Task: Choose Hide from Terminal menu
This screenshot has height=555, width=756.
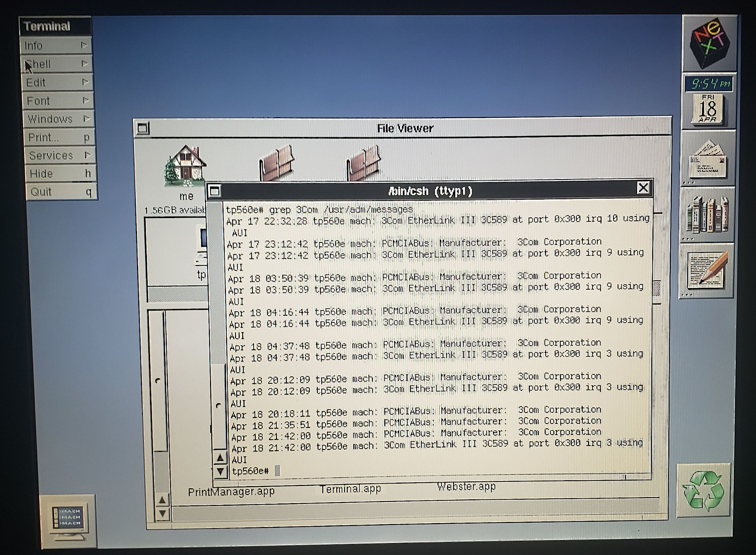Action: (x=61, y=174)
